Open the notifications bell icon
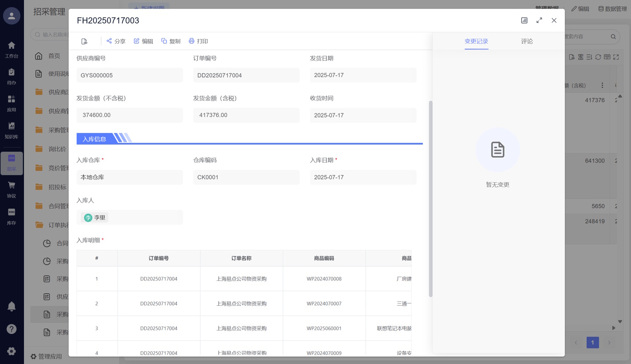 pyautogui.click(x=11, y=307)
